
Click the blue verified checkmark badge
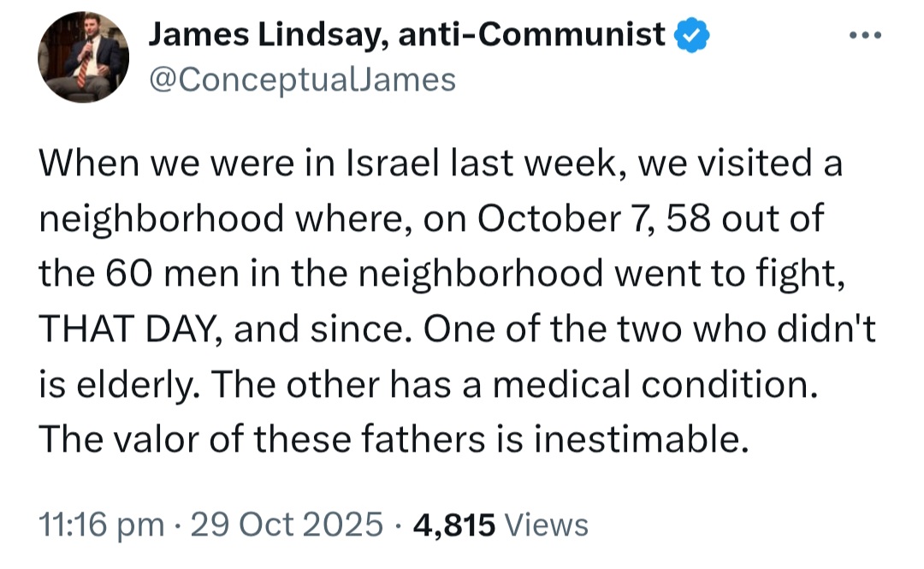pos(691,35)
